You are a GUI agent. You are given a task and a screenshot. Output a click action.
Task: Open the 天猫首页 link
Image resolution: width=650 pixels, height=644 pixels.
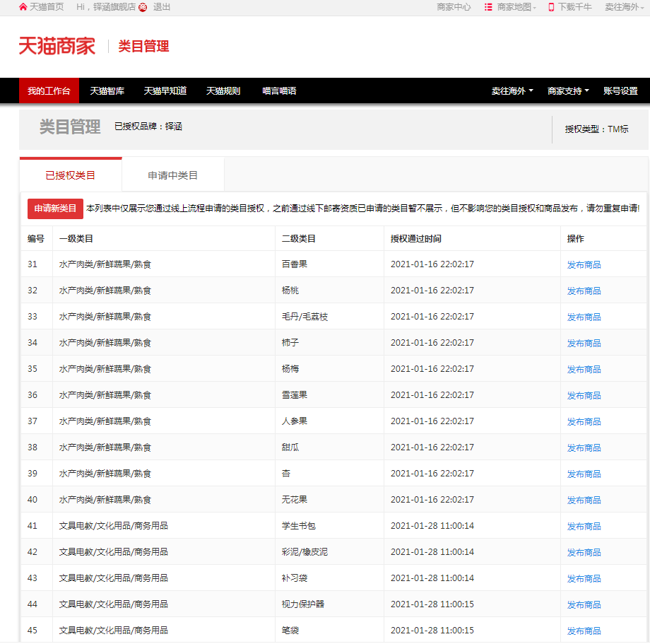pos(47,7)
